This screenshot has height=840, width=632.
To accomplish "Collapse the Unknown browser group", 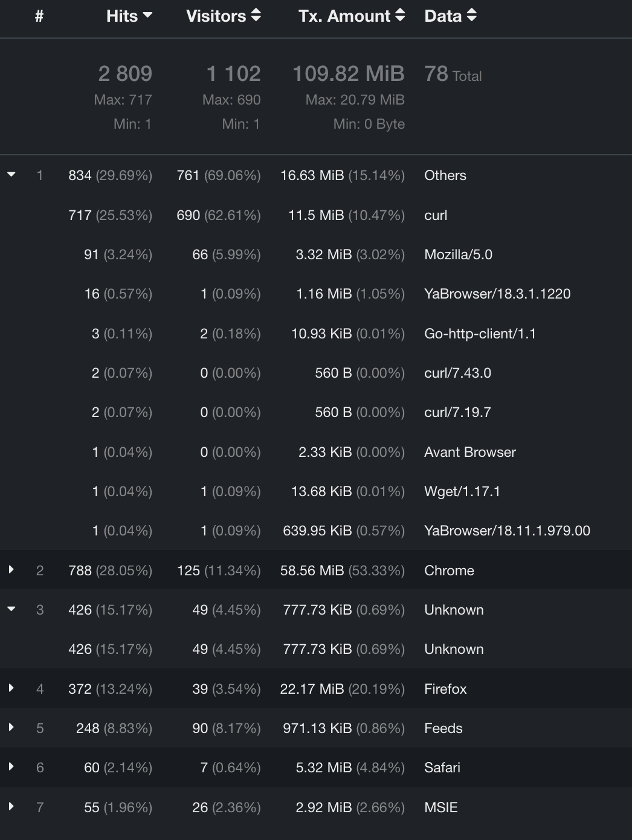I will 11,609.
